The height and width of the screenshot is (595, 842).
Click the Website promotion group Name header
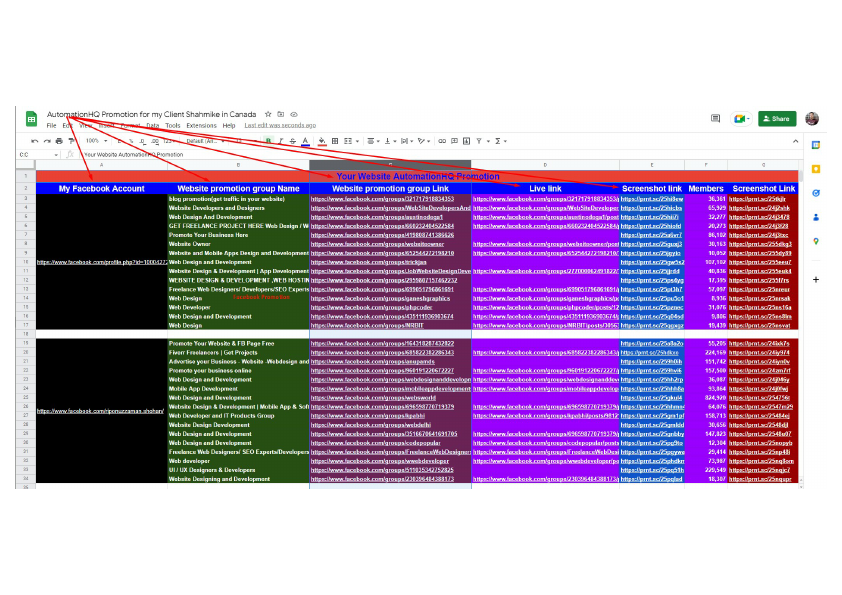pyautogui.click(x=238, y=188)
